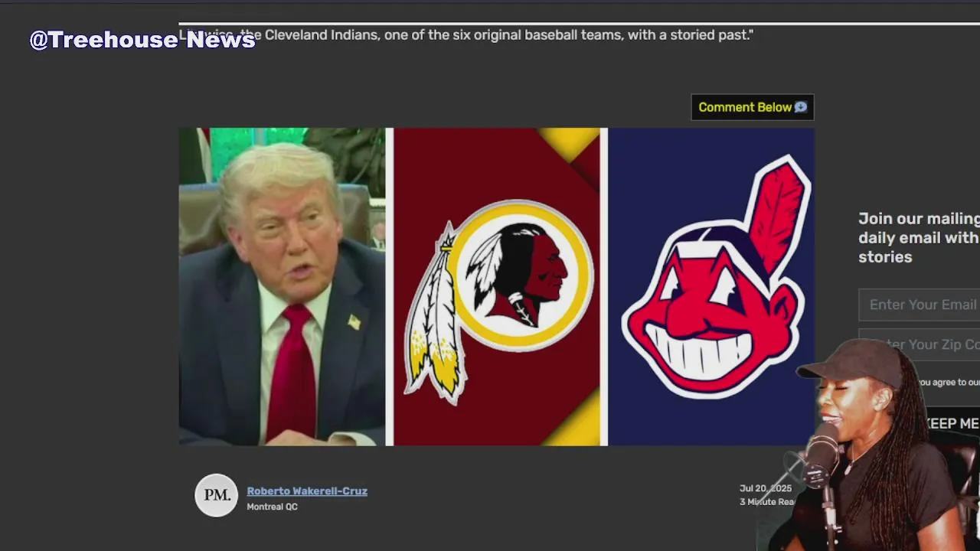Click the Comment Below button

753,107
